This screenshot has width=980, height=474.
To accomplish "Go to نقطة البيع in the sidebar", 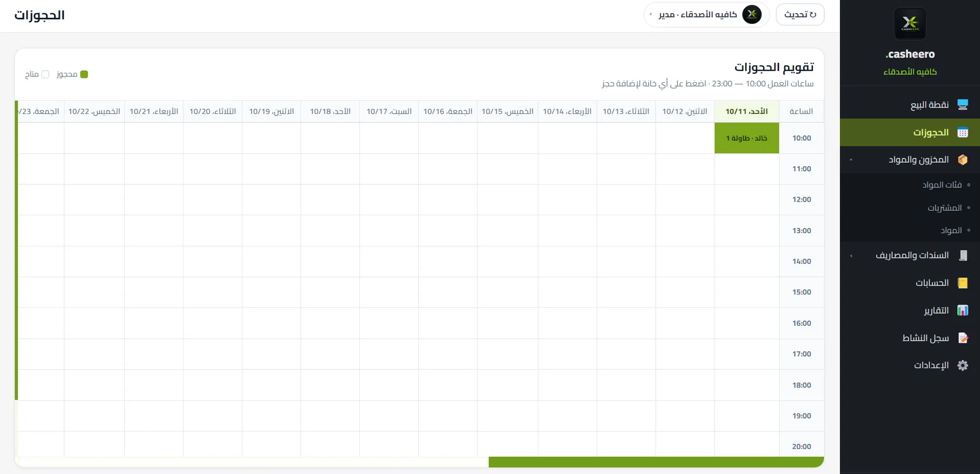I will [910, 105].
